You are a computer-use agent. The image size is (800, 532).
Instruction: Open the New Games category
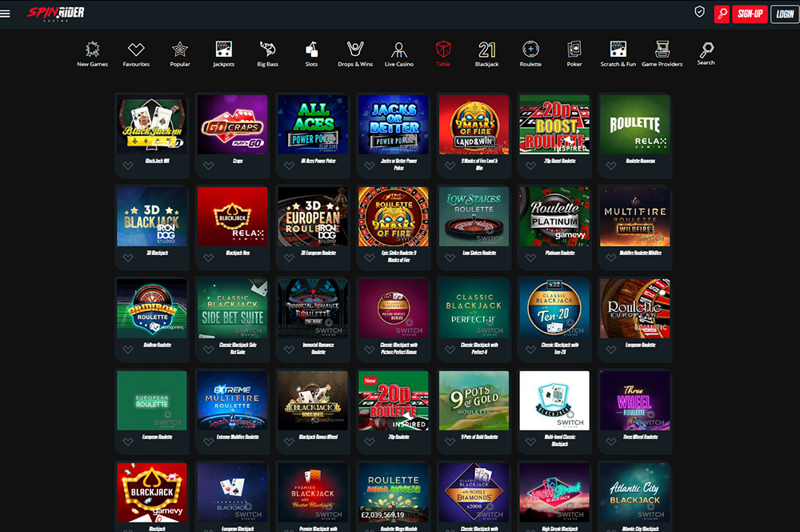tap(93, 53)
